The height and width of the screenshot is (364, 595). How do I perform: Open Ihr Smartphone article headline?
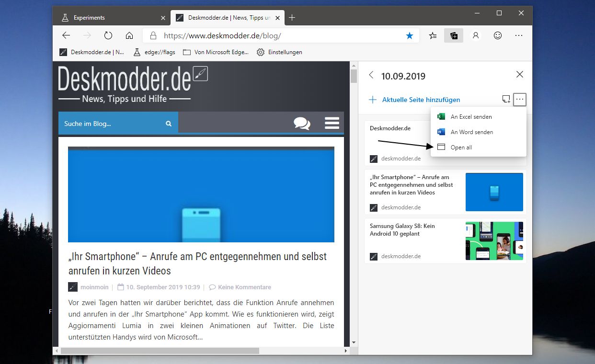coord(197,263)
